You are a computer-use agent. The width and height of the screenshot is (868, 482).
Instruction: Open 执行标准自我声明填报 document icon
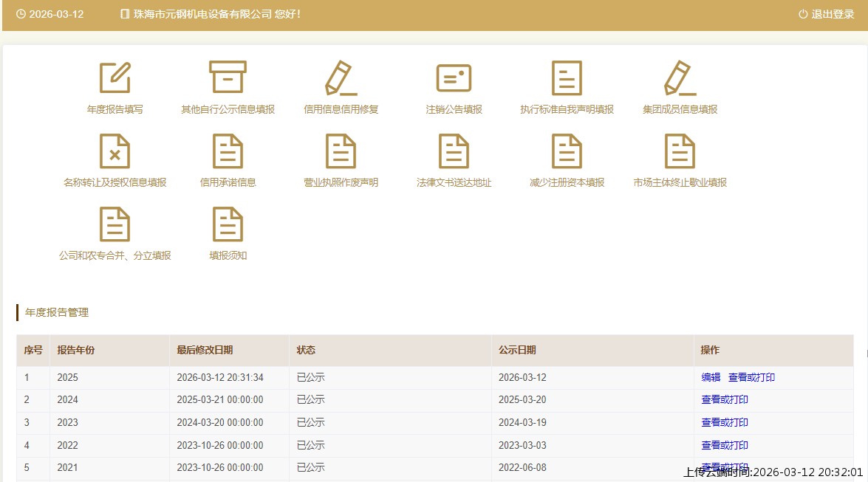click(x=567, y=78)
